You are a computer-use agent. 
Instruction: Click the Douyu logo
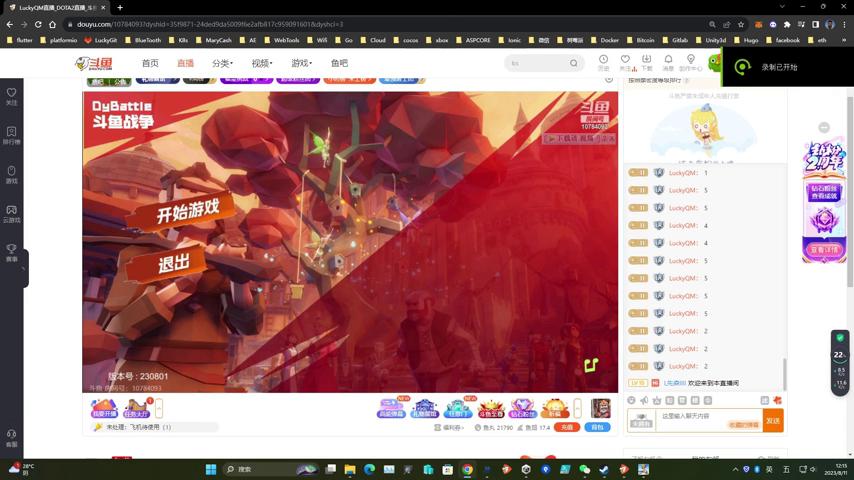94,63
